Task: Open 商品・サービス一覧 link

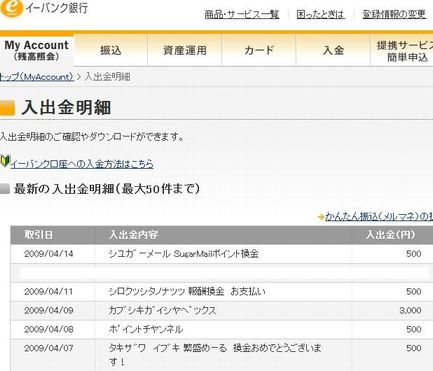Action: (242, 14)
